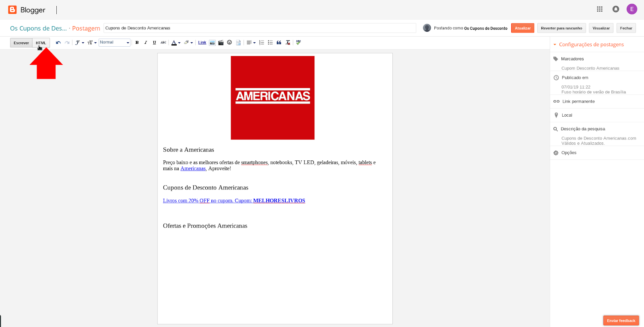
Task: Switch to the HTML editor tab
Action: [41, 43]
